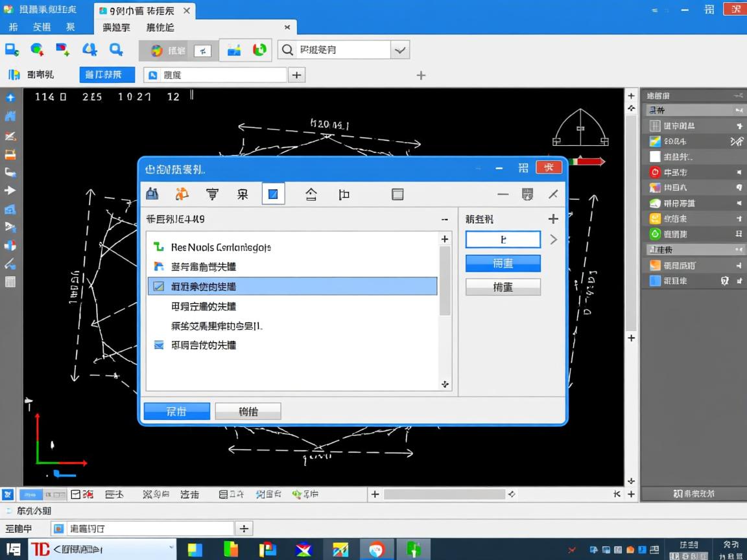This screenshot has height=560, width=747.
Task: Click the blue button at dialog bottom left
Action: coord(176,411)
